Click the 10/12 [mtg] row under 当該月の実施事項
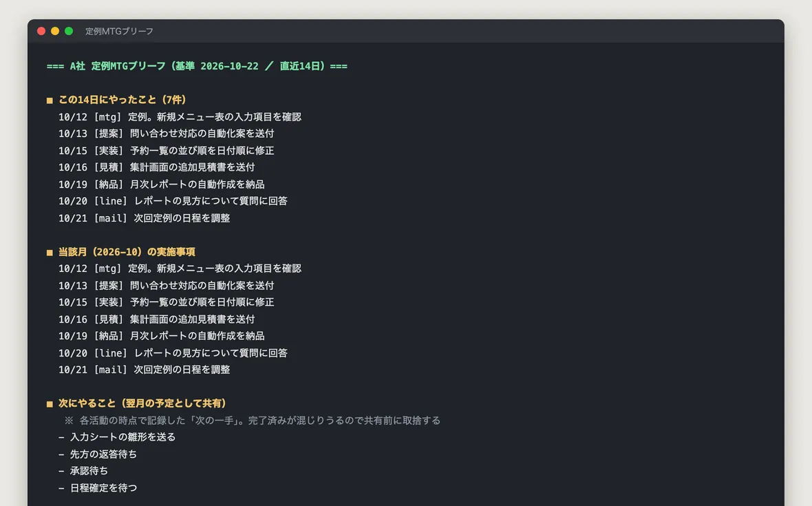812x506 pixels. [180, 268]
